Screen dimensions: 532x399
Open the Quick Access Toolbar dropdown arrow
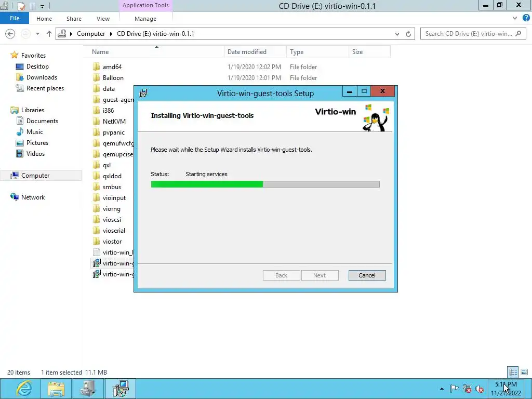pos(43,6)
